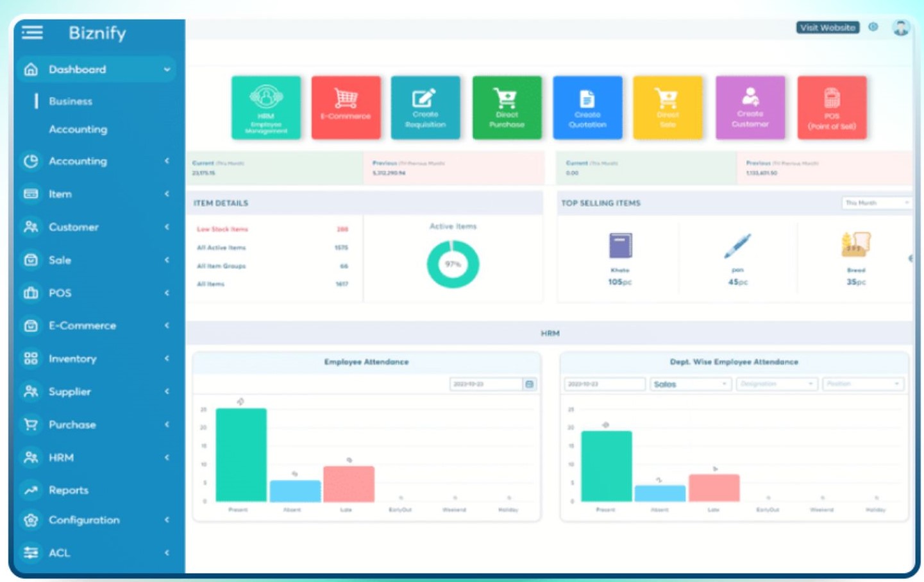This screenshot has height=582, width=924.
Task: Click the Low Stock Items link
Action: [222, 229]
